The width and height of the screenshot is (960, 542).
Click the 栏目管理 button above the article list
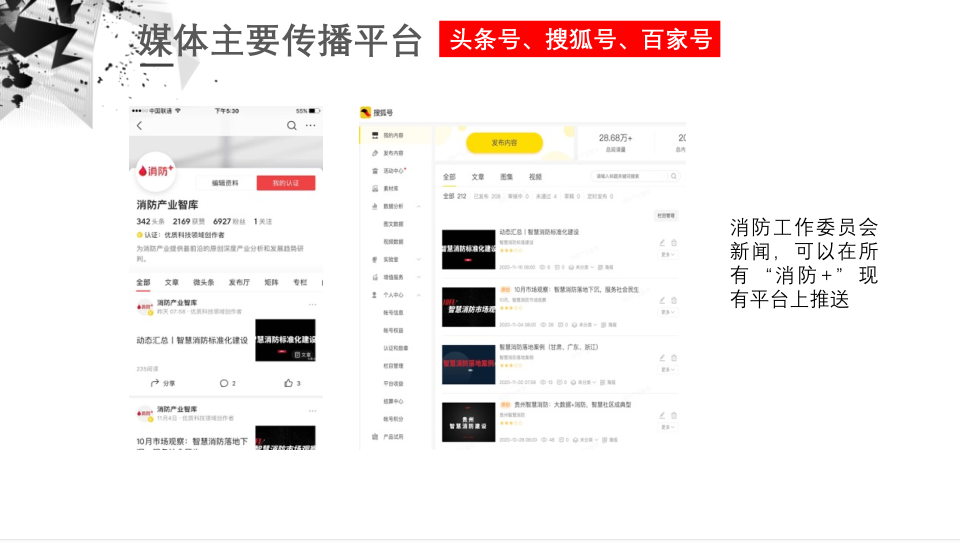pyautogui.click(x=666, y=216)
